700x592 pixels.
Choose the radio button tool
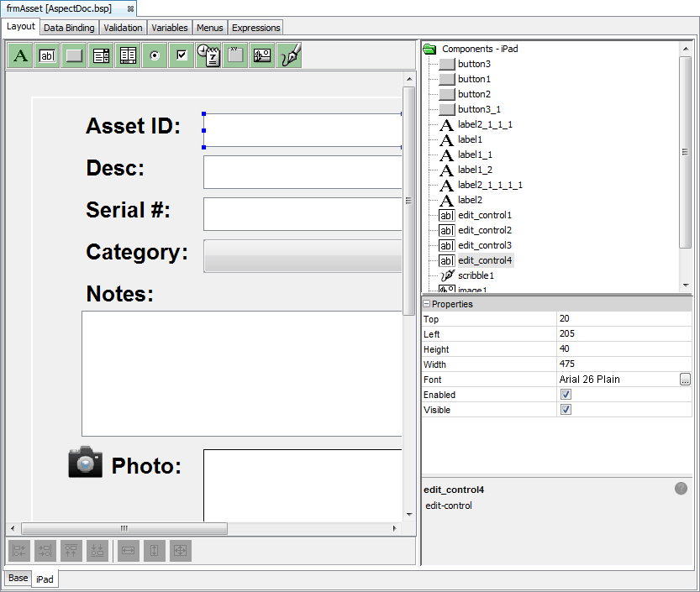pos(155,55)
